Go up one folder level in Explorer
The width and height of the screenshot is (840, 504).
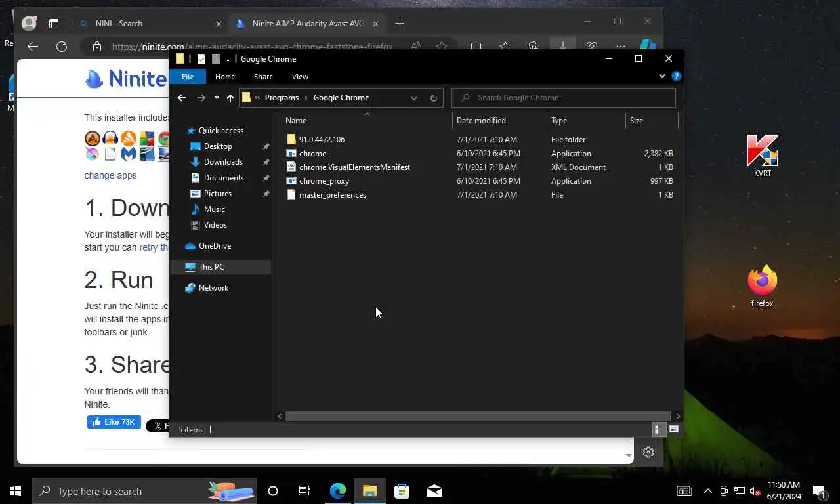(x=230, y=98)
